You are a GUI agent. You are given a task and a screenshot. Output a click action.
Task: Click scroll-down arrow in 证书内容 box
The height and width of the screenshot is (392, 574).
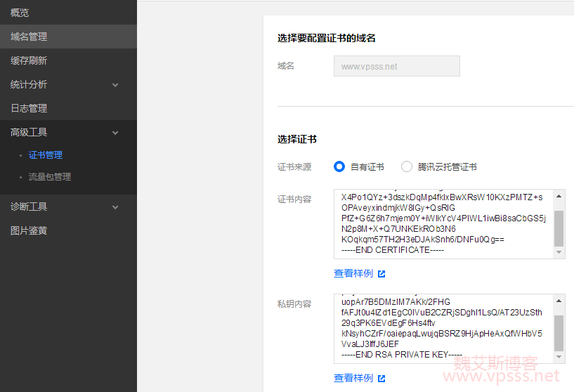[x=559, y=252]
